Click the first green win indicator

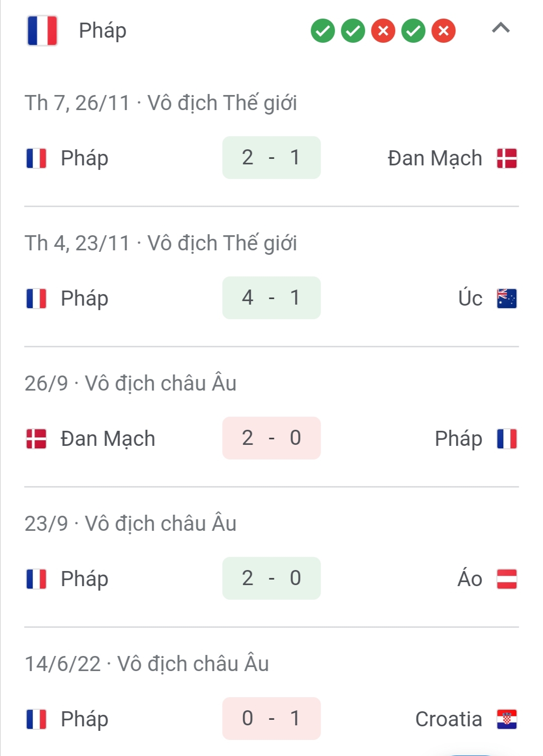(323, 31)
